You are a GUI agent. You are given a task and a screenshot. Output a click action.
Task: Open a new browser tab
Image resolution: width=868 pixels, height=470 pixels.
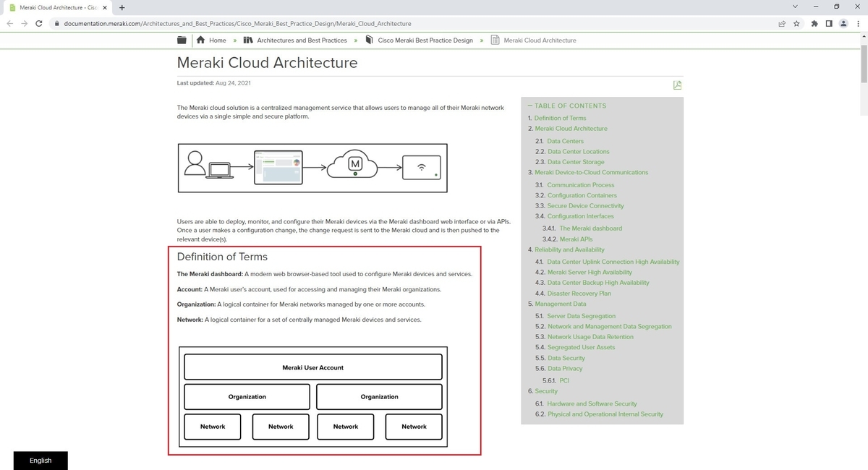(x=122, y=7)
